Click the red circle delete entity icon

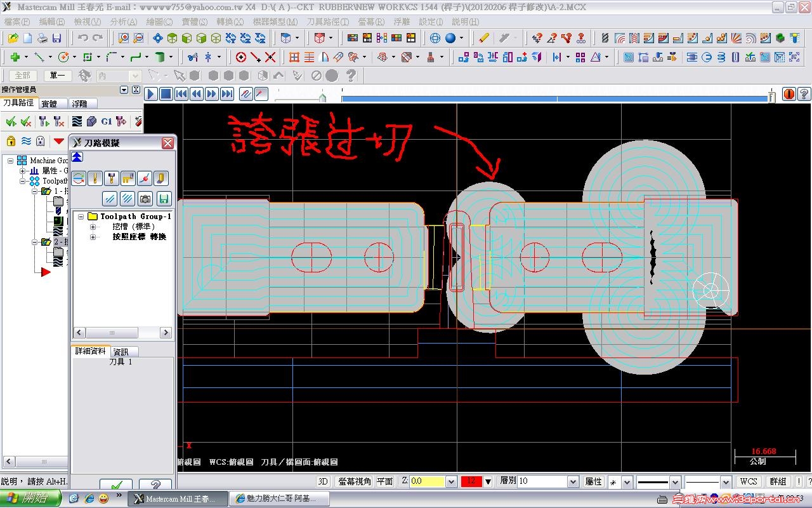coord(241,57)
